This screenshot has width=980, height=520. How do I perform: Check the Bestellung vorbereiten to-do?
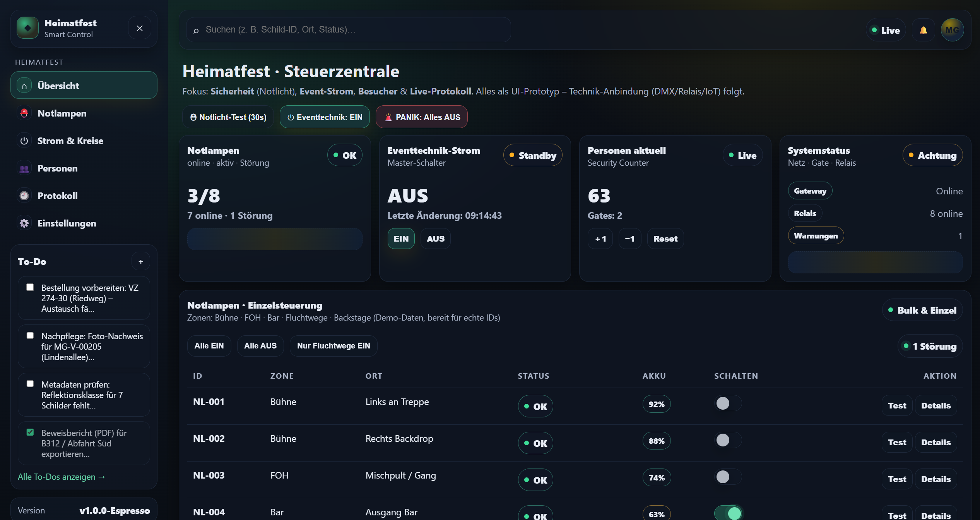[x=30, y=287]
